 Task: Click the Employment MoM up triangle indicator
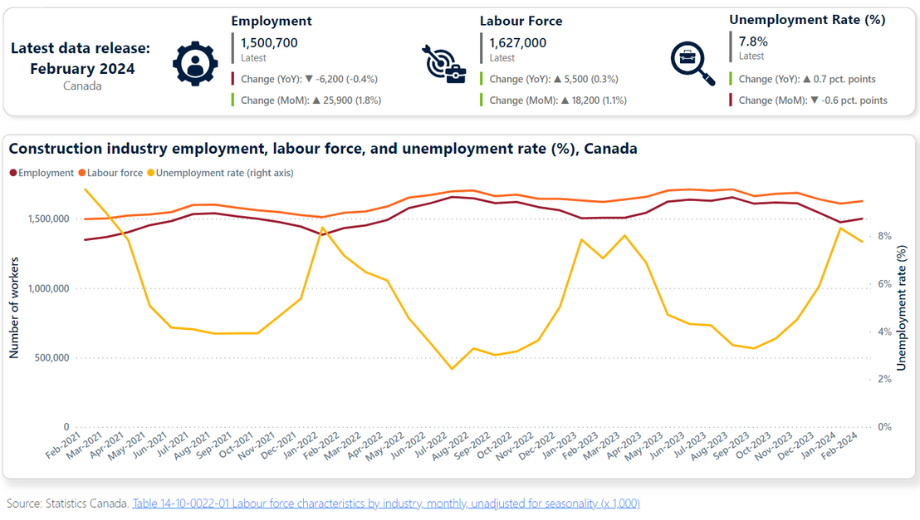coord(316,100)
